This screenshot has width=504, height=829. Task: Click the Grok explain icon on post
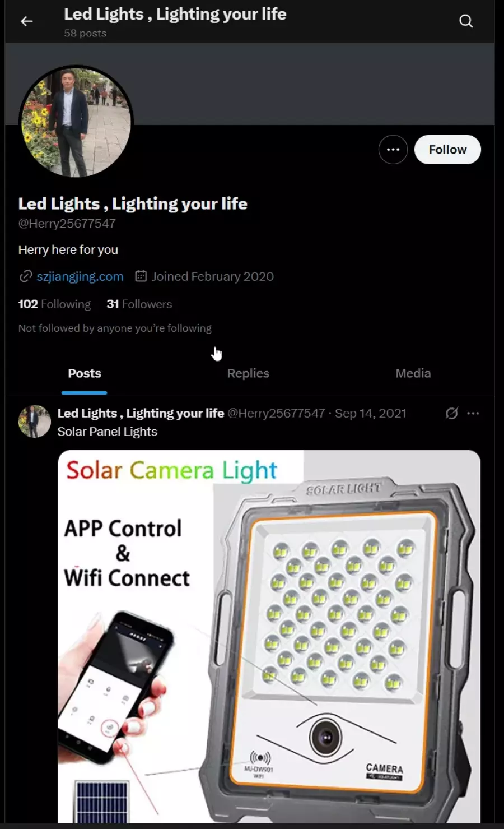point(451,413)
